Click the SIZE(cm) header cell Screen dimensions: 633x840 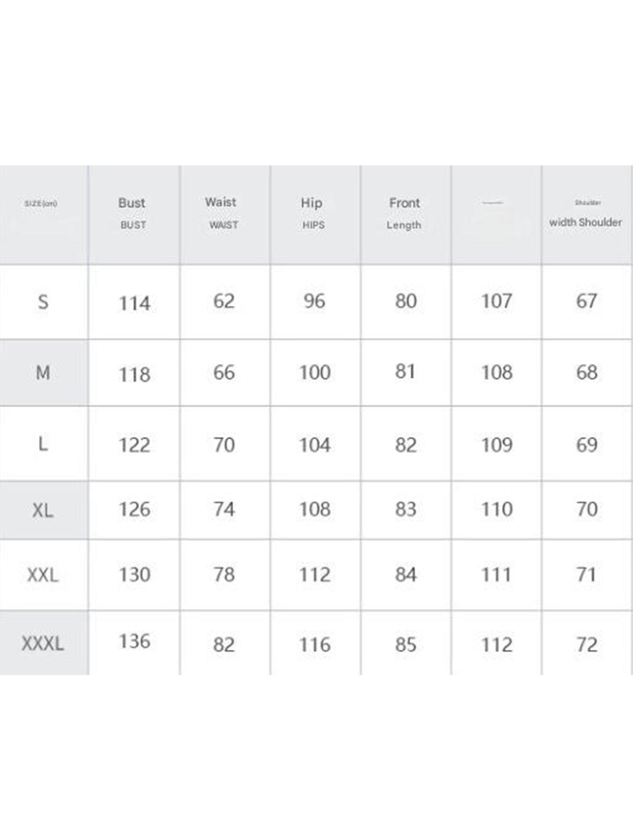pyautogui.click(x=41, y=203)
